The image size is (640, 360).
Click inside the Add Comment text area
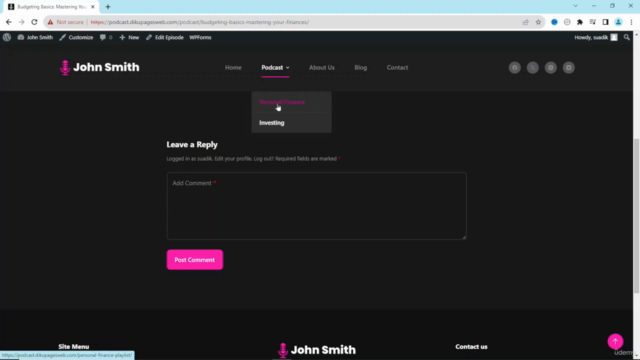click(316, 206)
